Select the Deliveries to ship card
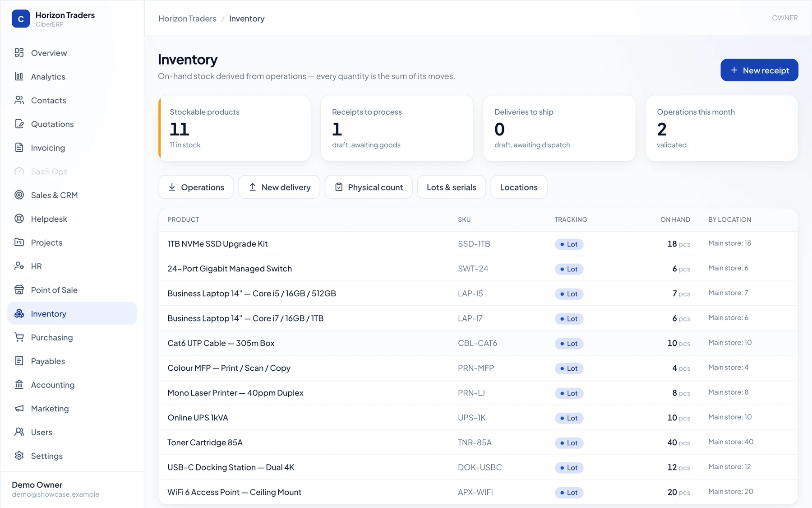This screenshot has width=812, height=508. [559, 128]
